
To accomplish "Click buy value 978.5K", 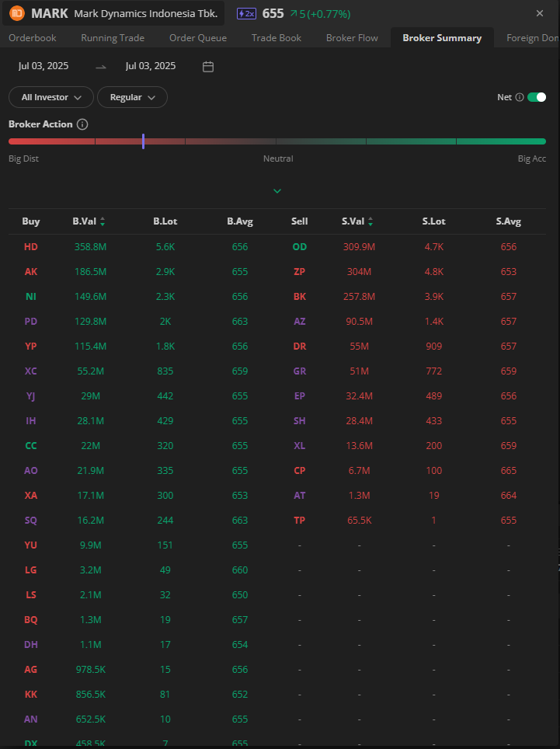I will (91, 669).
